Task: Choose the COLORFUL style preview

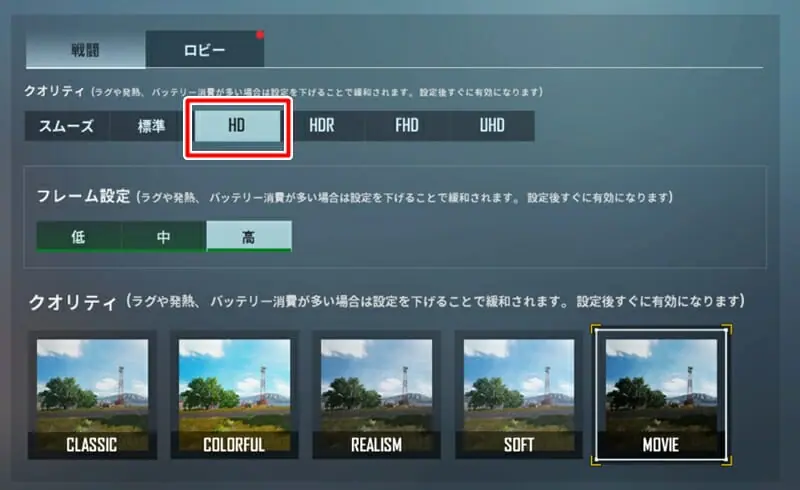Action: tap(234, 395)
